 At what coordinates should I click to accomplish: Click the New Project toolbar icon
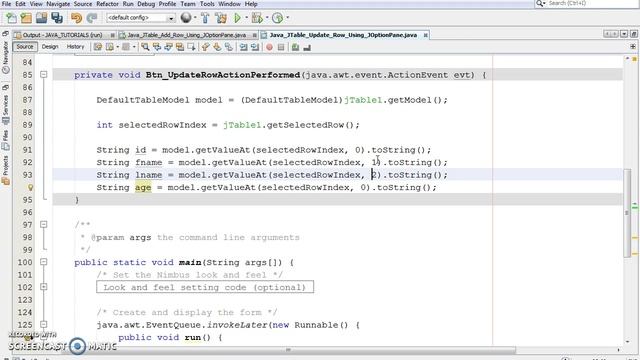pyautogui.click(x=26, y=18)
